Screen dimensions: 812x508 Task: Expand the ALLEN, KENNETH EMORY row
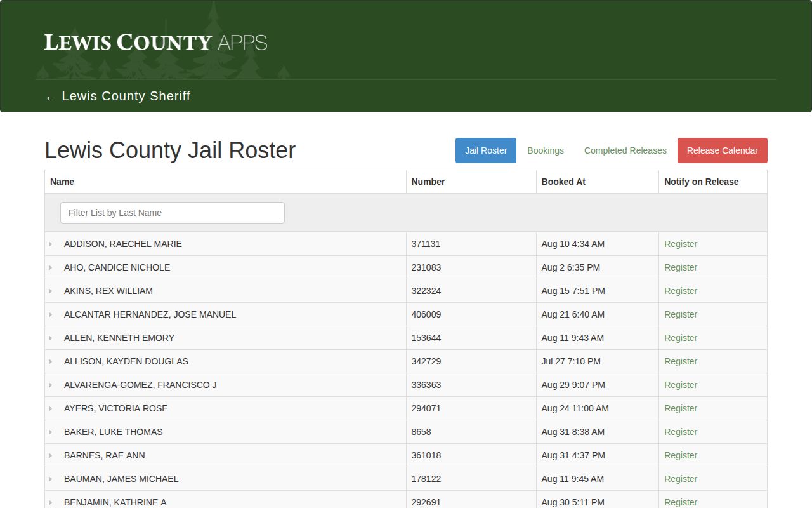(x=51, y=338)
